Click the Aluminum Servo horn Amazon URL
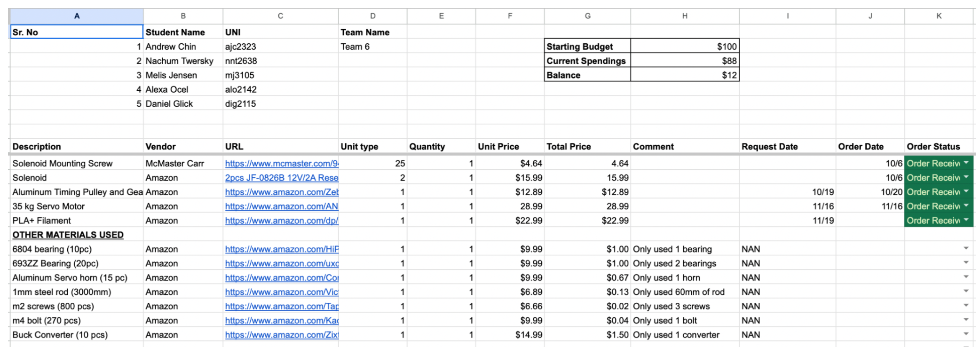 [x=281, y=278]
